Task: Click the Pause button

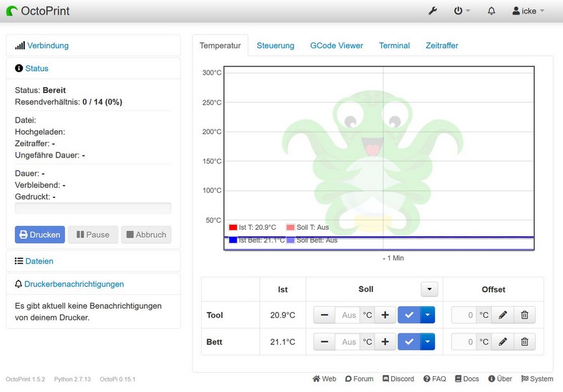Action: pos(93,234)
